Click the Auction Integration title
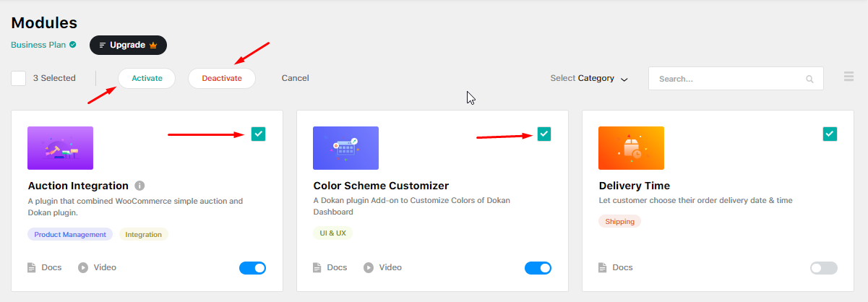 click(78, 186)
